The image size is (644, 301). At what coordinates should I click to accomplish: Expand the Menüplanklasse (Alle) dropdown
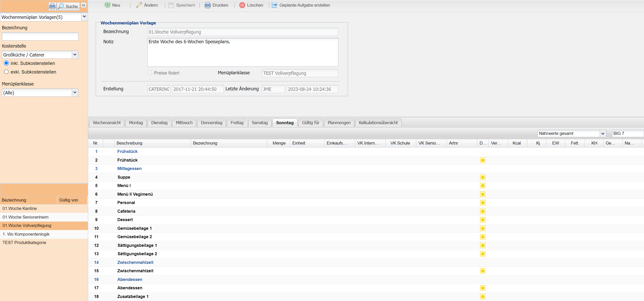click(75, 93)
